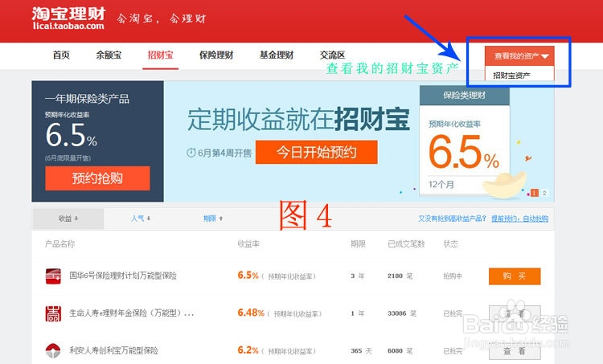Click the 产品名称 column header

pyautogui.click(x=60, y=243)
